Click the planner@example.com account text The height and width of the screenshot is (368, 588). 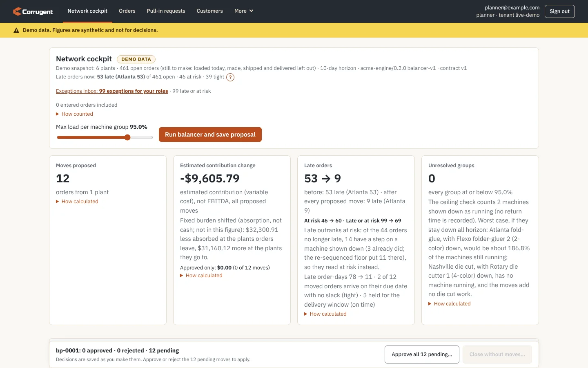click(x=512, y=8)
